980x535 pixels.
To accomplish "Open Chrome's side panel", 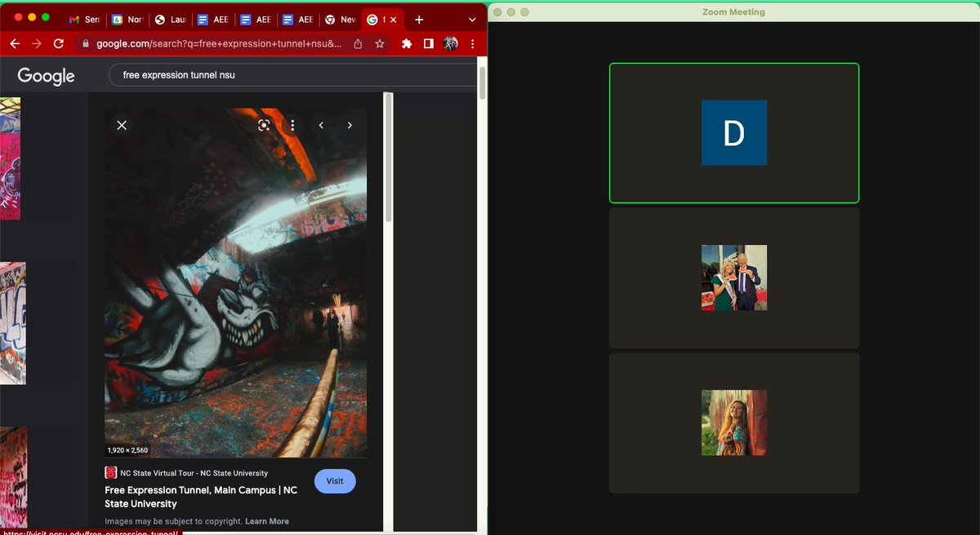I will [428, 44].
